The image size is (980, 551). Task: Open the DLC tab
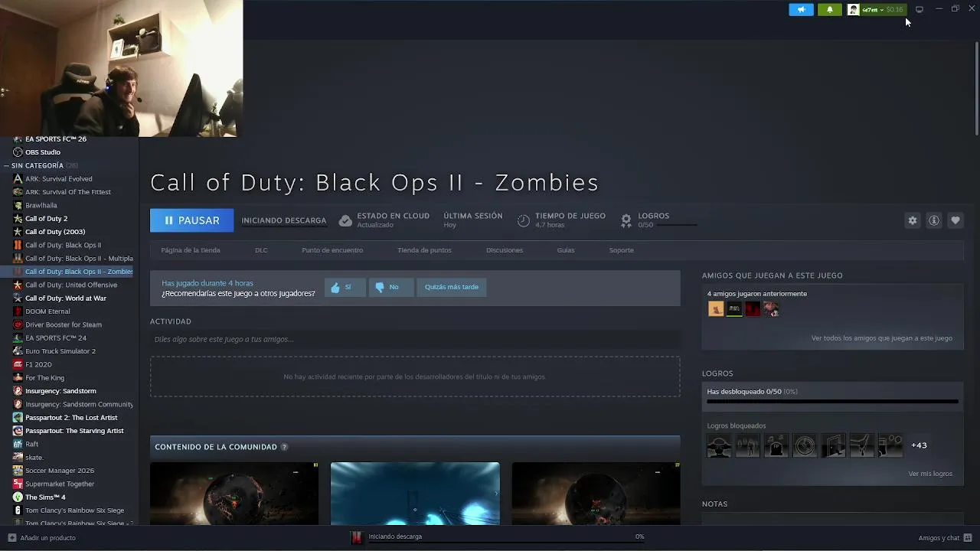261,250
